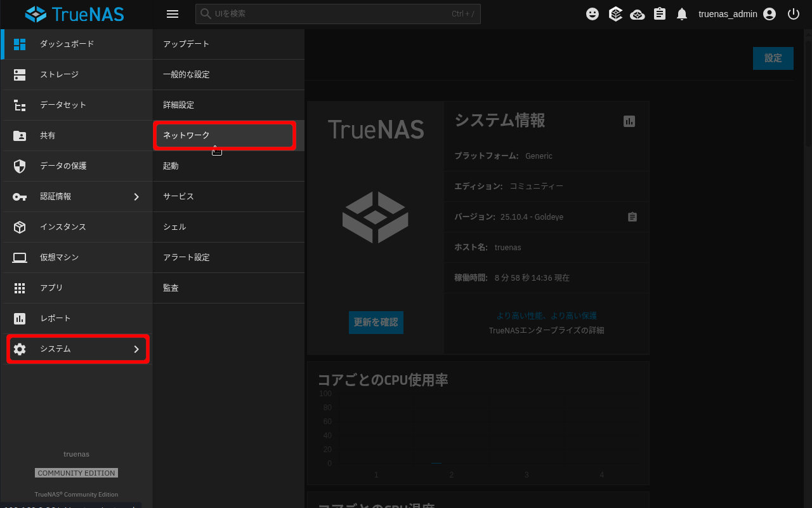This screenshot has width=812, height=508.
Task: Click the TrueNAS logo in header
Action: tap(75, 14)
